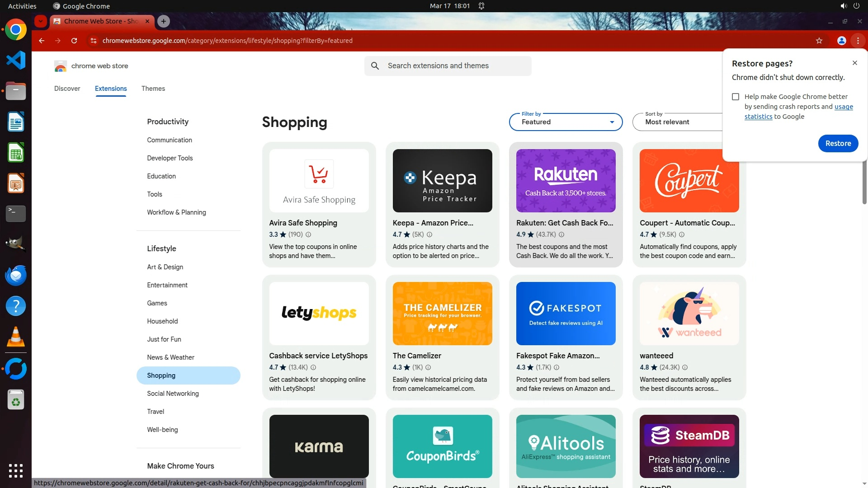Enable crash reports checkbox in Restore dialog
Screen dimensions: 868x488
[736, 97]
